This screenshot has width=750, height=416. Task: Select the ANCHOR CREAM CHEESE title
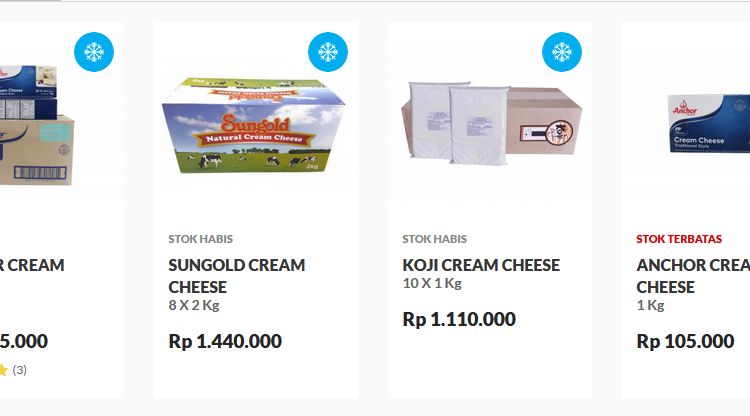click(x=692, y=276)
